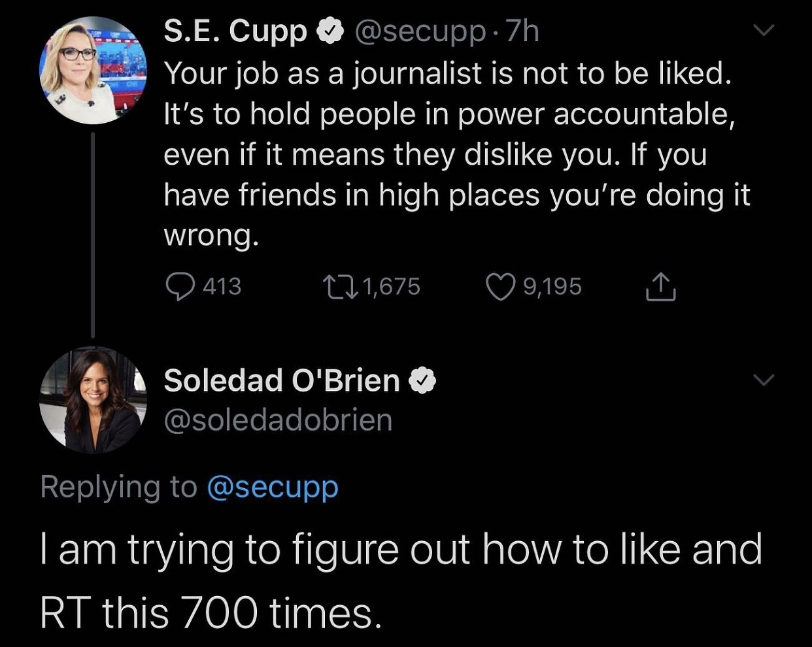812x647 pixels.
Task: Retweet S.E. Cupp's tweet
Action: click(341, 287)
